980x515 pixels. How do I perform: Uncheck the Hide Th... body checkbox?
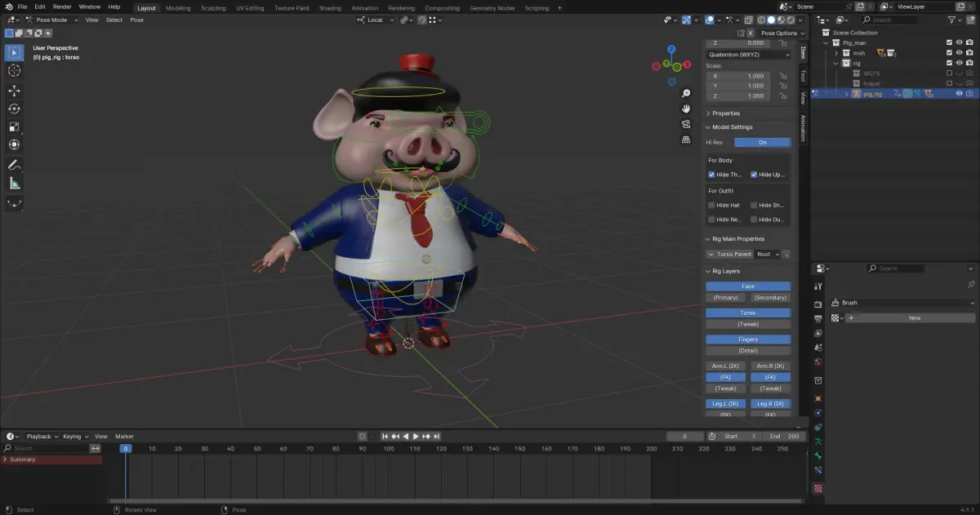click(x=711, y=174)
